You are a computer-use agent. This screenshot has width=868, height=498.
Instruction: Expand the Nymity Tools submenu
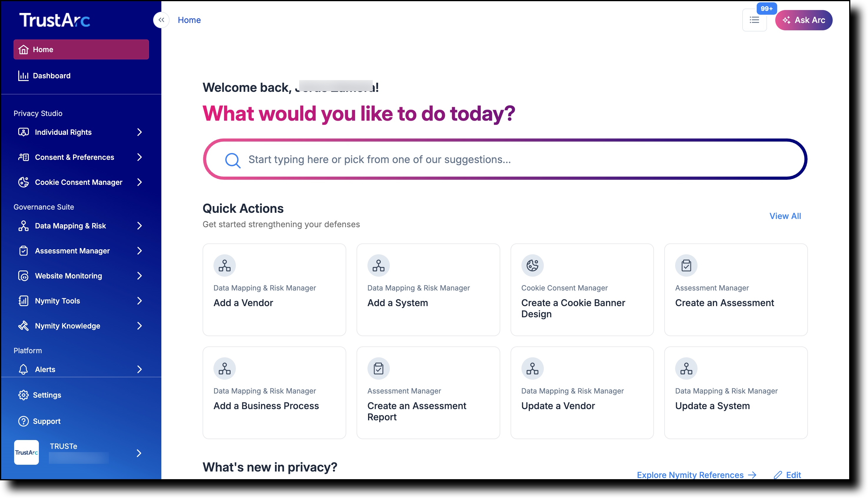(140, 301)
